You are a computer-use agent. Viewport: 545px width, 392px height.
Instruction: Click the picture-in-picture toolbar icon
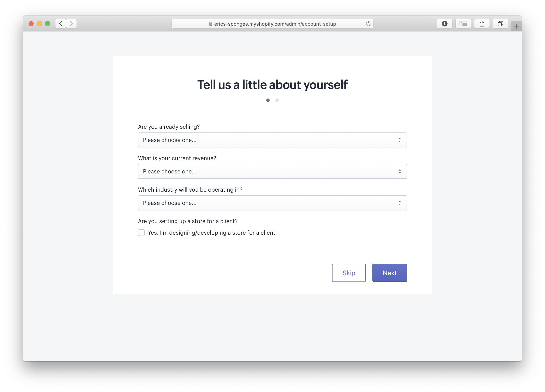(x=463, y=24)
